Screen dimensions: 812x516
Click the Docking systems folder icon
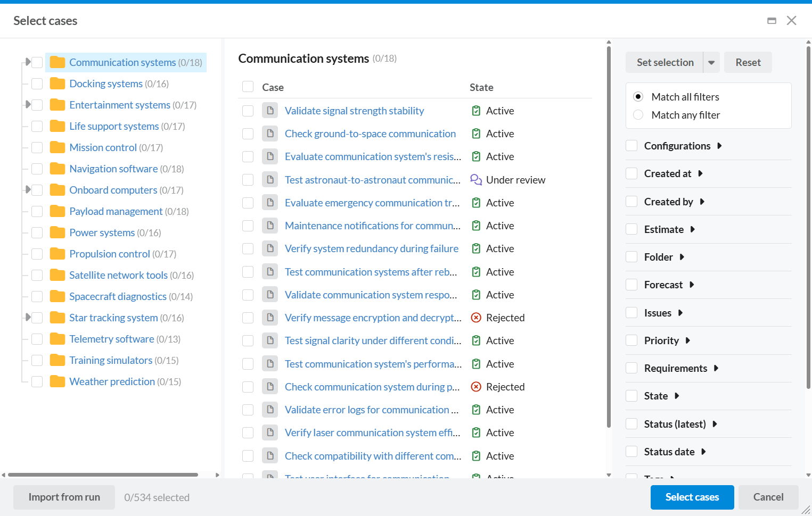coord(57,84)
